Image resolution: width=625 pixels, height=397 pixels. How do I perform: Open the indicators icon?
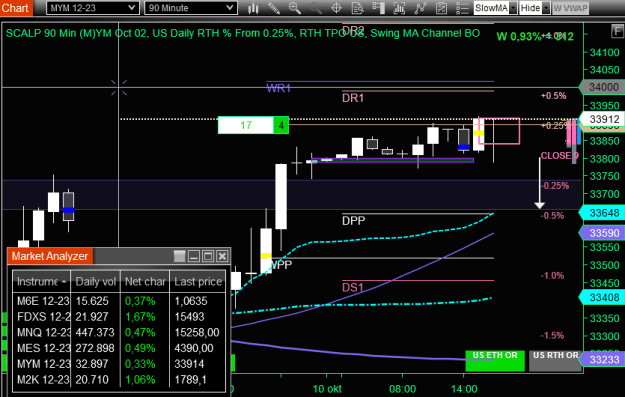(399, 8)
